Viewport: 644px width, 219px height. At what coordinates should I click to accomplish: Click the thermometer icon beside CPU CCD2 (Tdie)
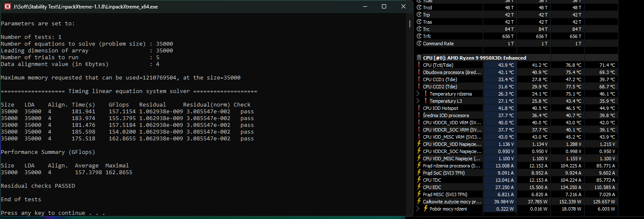point(419,87)
